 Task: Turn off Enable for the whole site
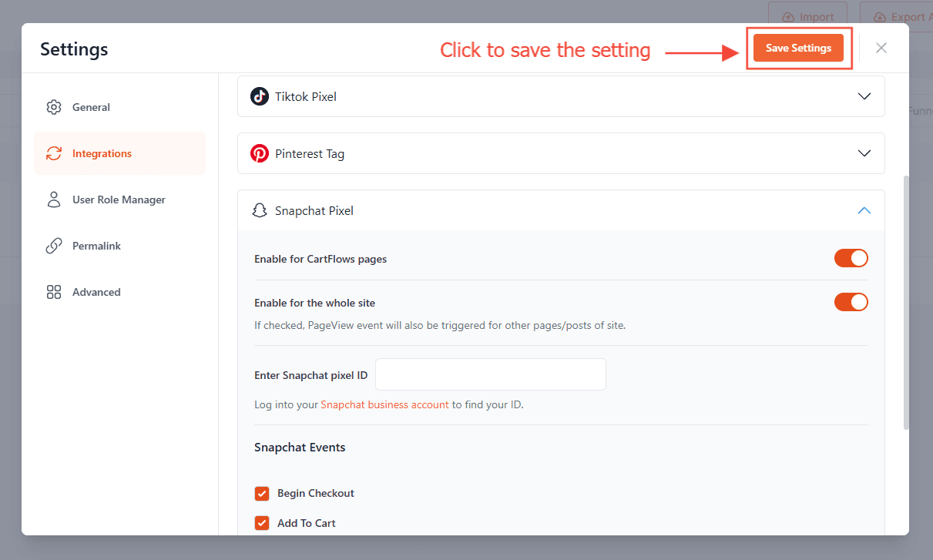coord(851,302)
